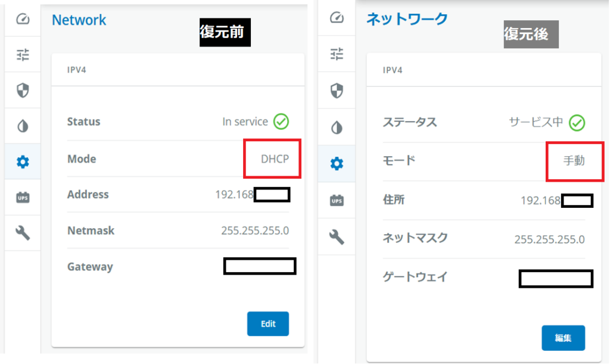
Task: Open the shield icon in Japanese sidebar
Action: pos(337,91)
